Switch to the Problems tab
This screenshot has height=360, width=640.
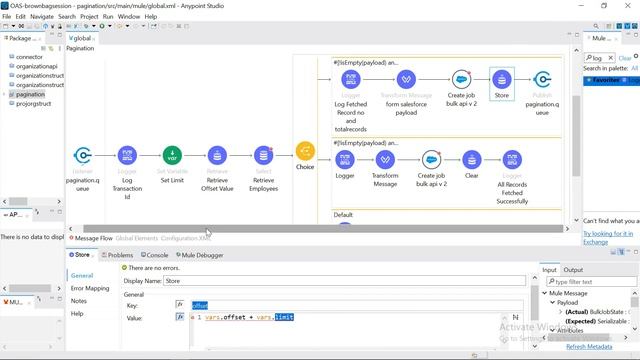point(117,255)
